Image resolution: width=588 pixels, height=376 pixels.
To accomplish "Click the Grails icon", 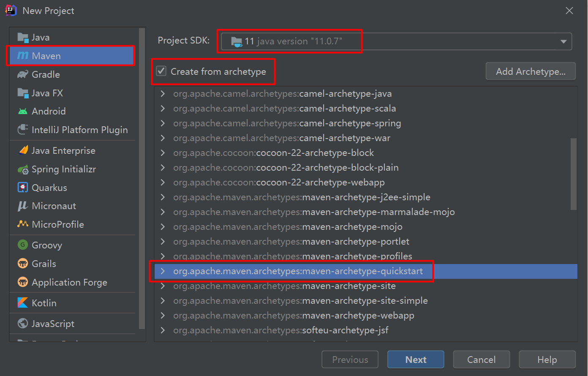I will click(23, 264).
